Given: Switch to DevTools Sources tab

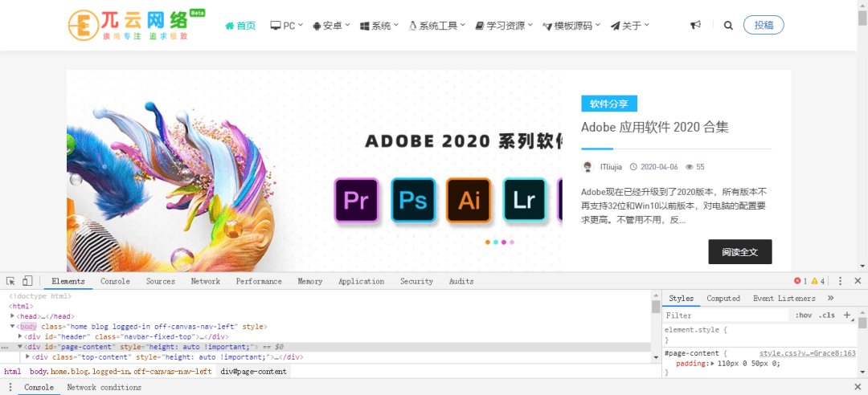Looking at the screenshot, I should click(x=161, y=281).
